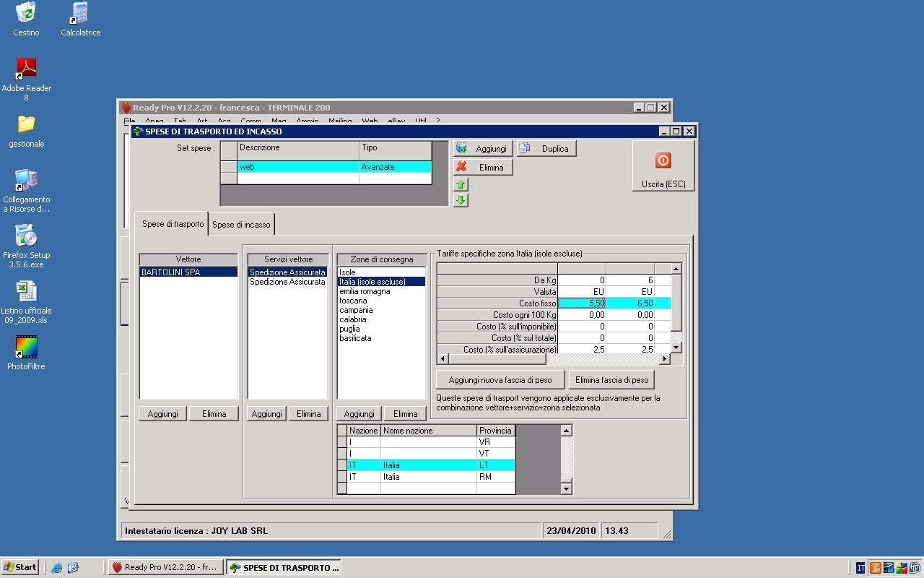Open PhotoFiltre desktop icon
The image size is (924, 578).
[x=26, y=348]
